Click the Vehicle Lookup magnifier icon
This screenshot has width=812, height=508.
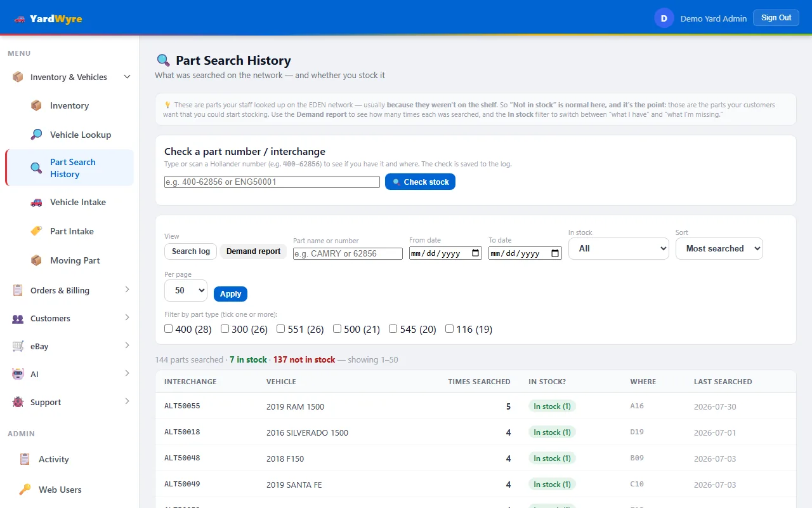[37, 135]
